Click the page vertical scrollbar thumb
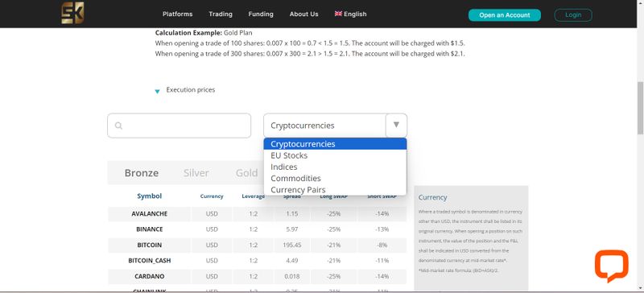Image resolution: width=644 pixels, height=293 pixels. (640, 108)
